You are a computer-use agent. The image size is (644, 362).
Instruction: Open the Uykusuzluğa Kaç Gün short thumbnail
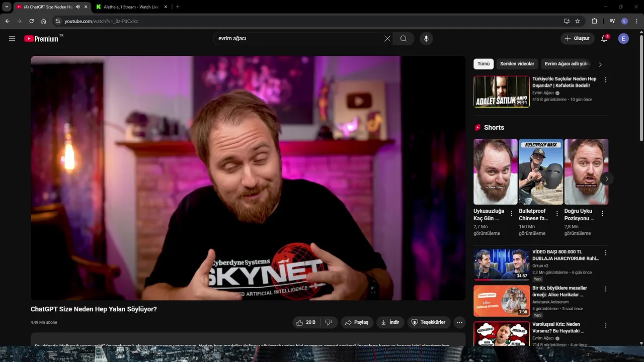(496, 171)
